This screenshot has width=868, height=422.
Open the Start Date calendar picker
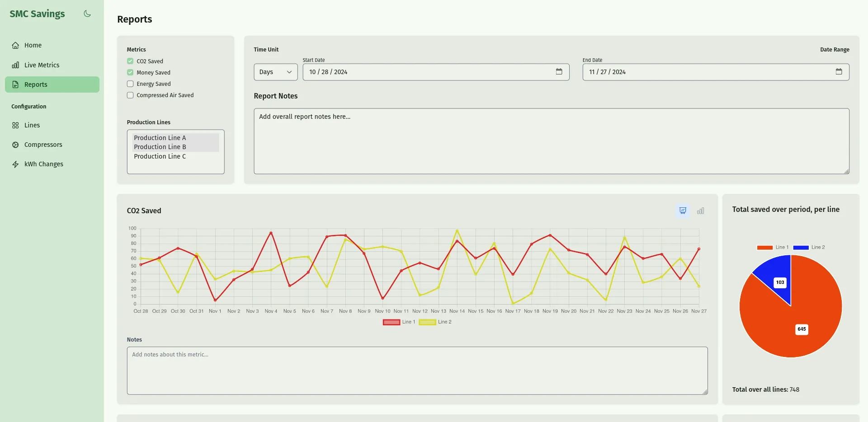559,72
